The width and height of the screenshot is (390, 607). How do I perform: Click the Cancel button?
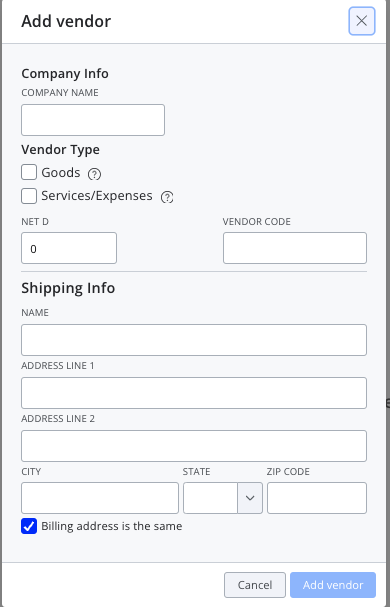255,585
